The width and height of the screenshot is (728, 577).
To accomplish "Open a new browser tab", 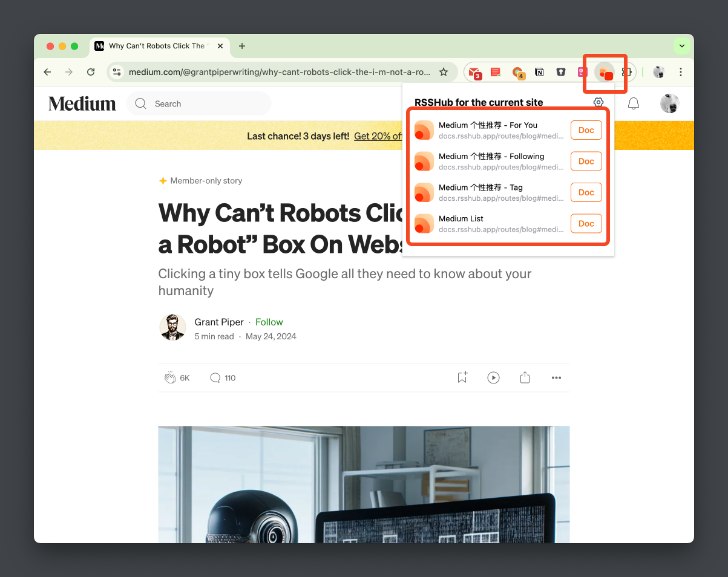I will coord(242,46).
